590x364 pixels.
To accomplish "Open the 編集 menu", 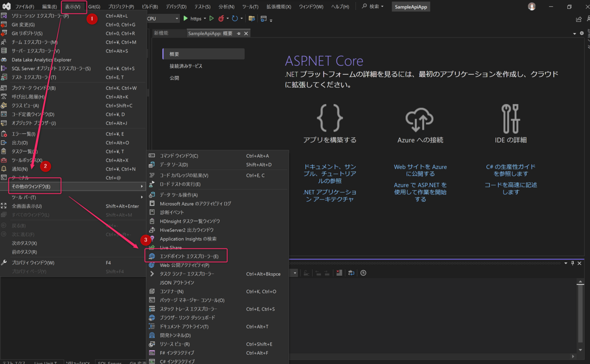I will (49, 7).
